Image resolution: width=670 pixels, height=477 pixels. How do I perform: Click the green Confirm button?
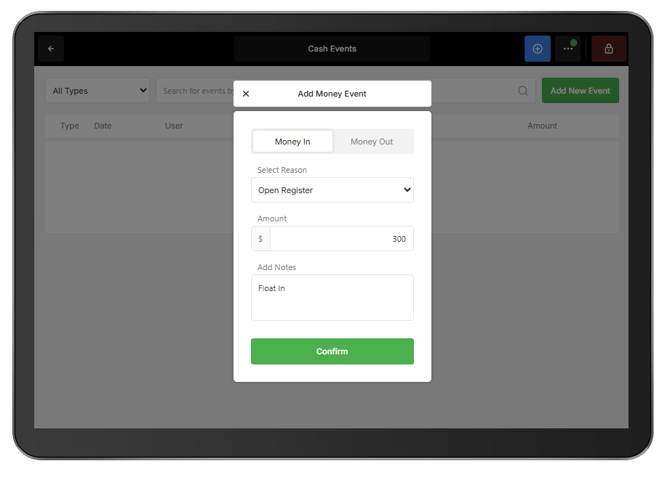pos(332,351)
